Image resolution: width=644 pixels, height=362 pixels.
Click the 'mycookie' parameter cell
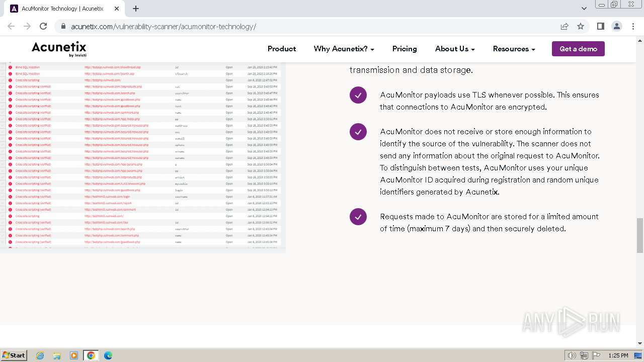pos(181,184)
